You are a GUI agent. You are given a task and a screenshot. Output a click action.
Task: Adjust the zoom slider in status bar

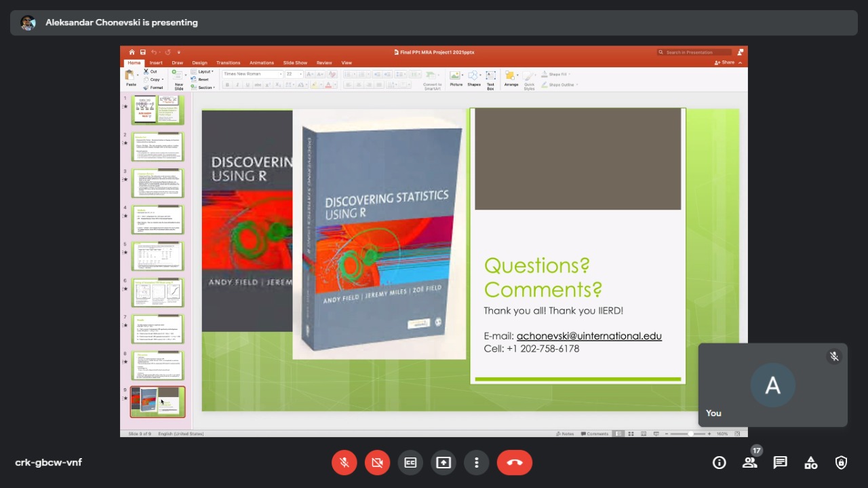click(690, 434)
